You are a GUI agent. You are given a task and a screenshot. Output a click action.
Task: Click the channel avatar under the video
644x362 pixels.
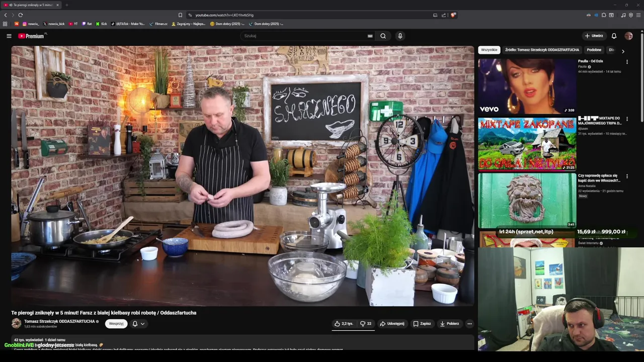[x=17, y=324]
